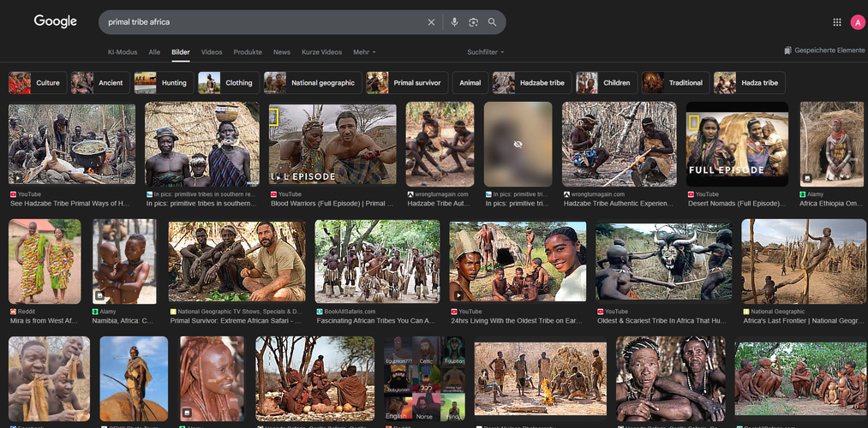
Task: Open the Google account avatar
Action: click(858, 22)
